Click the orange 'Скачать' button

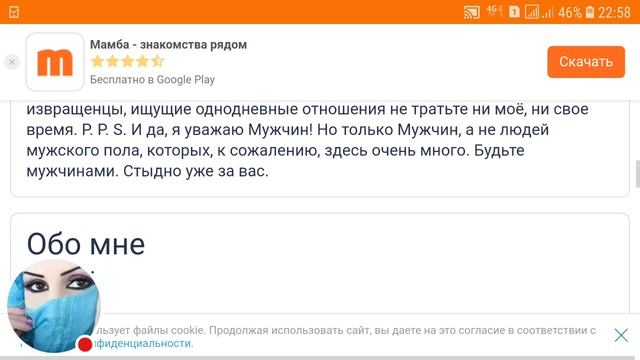(x=586, y=62)
